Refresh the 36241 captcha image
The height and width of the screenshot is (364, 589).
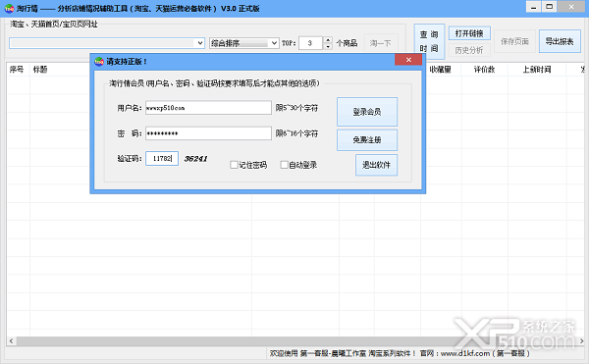click(x=195, y=159)
